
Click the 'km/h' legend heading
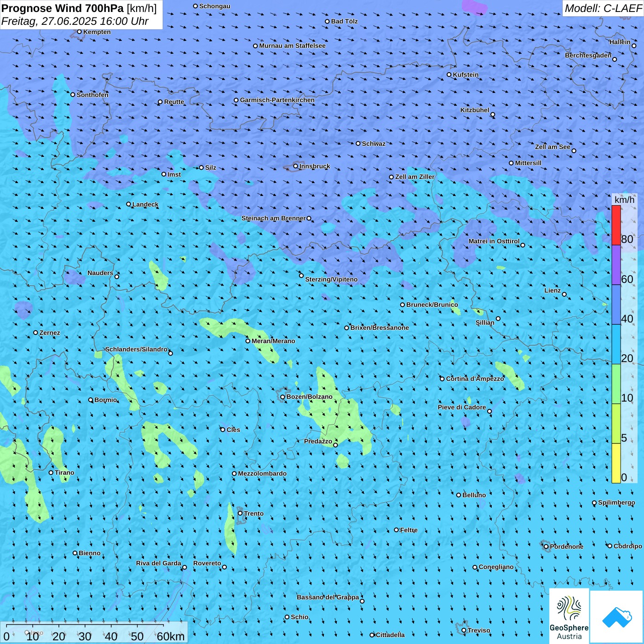coord(624,200)
